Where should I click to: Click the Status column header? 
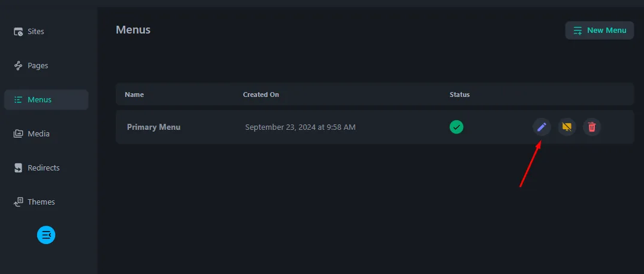(459, 95)
